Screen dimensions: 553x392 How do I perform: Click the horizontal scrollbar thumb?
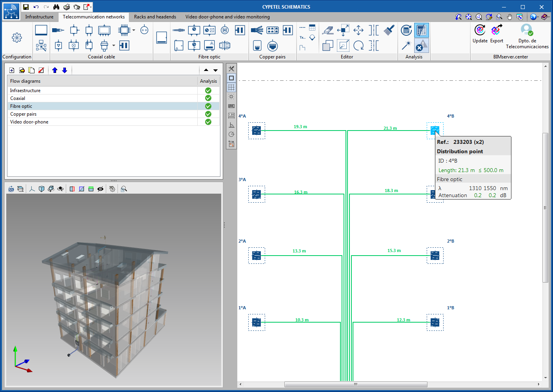click(356, 384)
